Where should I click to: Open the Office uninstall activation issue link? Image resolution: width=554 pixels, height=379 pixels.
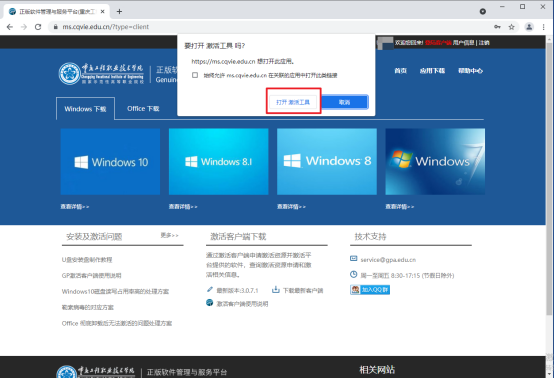pos(117,323)
